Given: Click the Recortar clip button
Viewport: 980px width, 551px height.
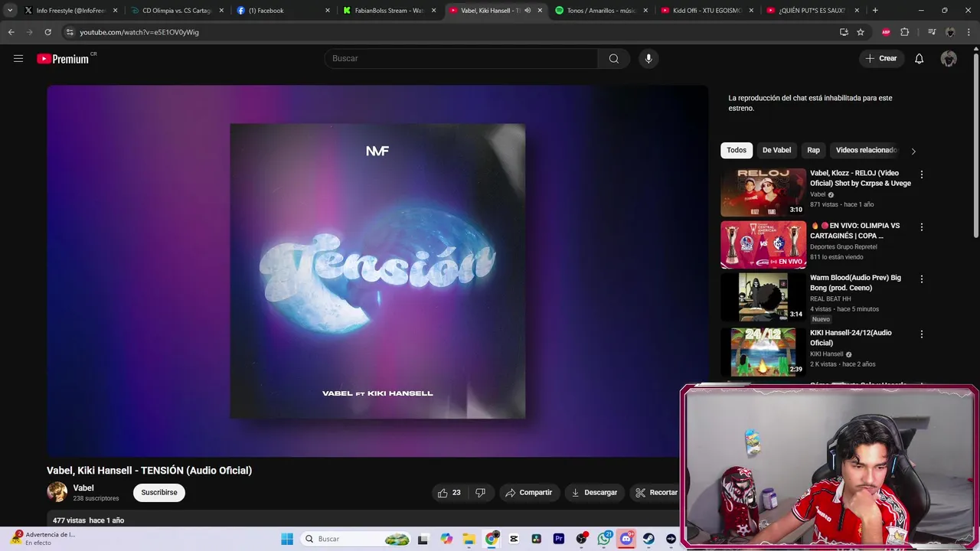Looking at the screenshot, I should (x=656, y=493).
